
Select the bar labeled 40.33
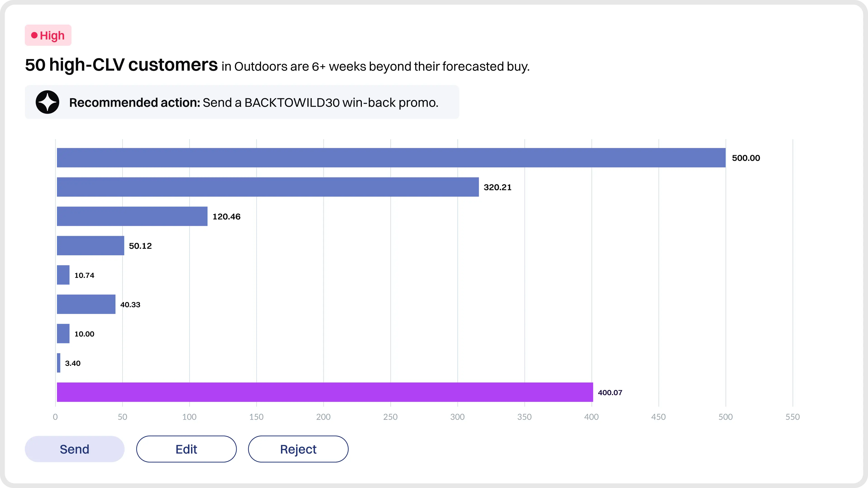[x=86, y=304]
